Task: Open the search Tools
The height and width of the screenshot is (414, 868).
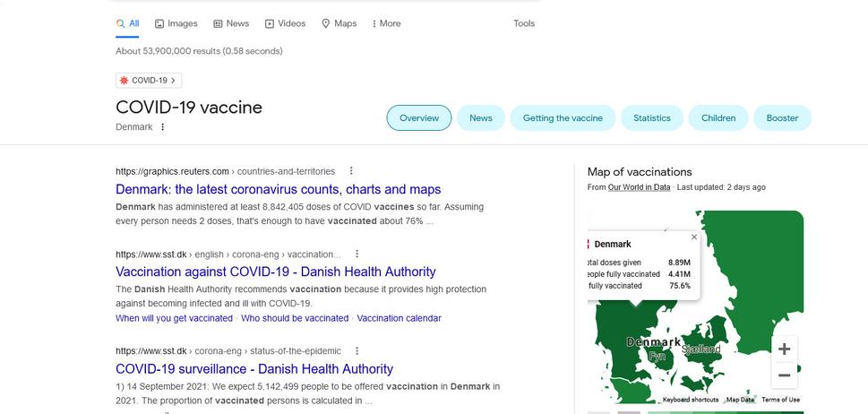Action: [x=524, y=23]
